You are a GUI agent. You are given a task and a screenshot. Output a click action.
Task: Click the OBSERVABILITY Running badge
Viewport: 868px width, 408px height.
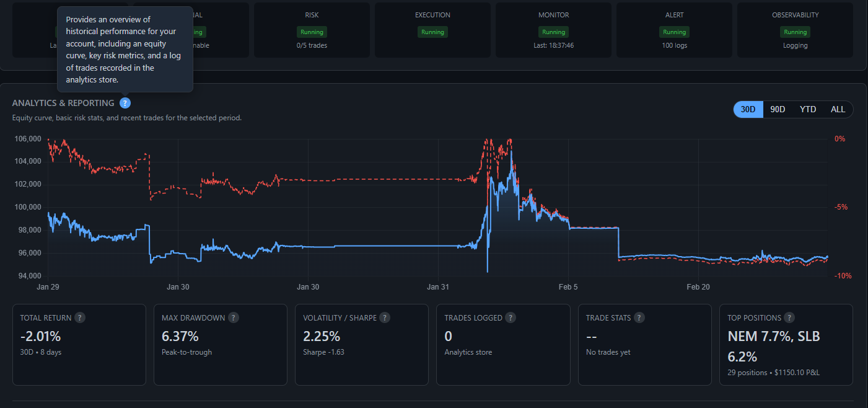pyautogui.click(x=795, y=32)
